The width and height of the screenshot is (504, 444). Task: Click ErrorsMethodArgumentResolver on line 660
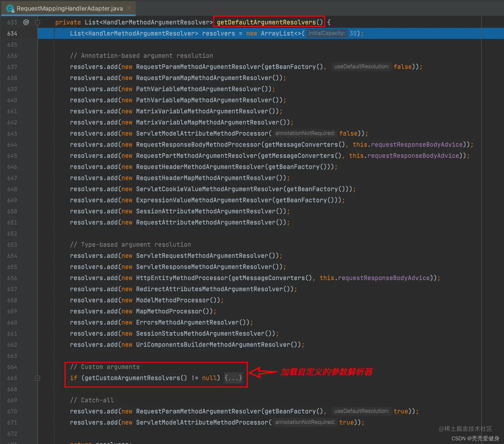(187, 322)
